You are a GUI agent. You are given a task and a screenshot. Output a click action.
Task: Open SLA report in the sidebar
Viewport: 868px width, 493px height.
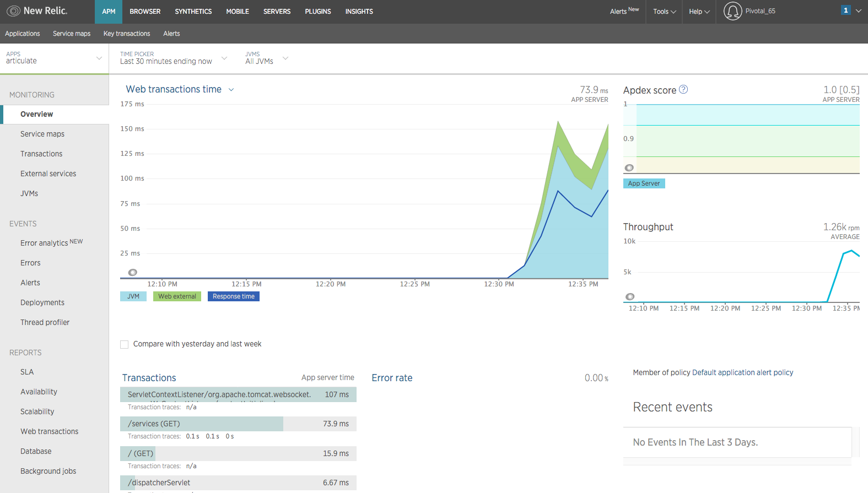point(27,372)
